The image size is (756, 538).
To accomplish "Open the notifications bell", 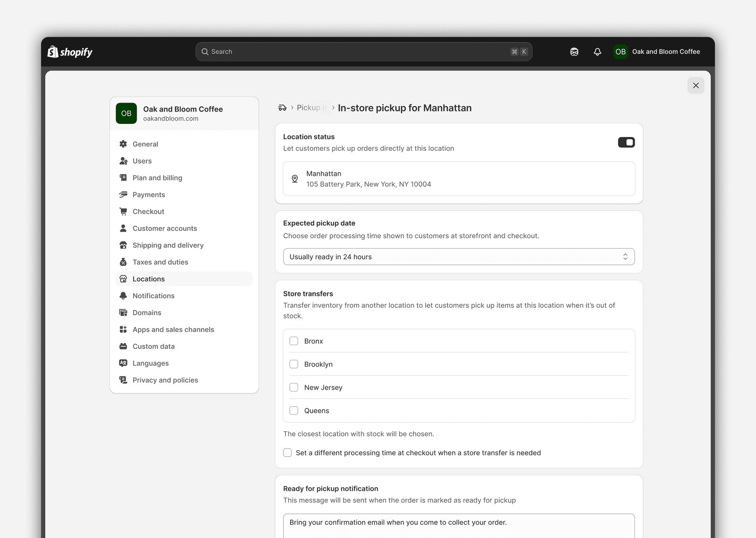I will (597, 52).
